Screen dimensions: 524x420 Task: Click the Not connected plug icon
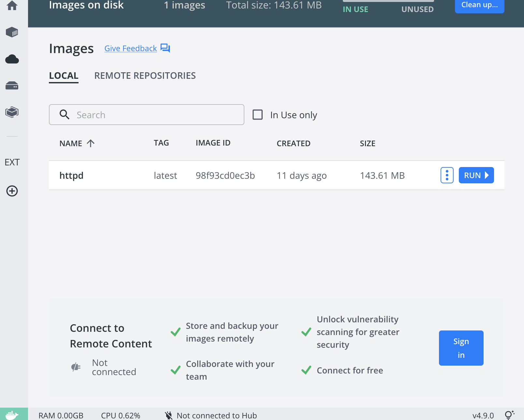[x=76, y=367]
